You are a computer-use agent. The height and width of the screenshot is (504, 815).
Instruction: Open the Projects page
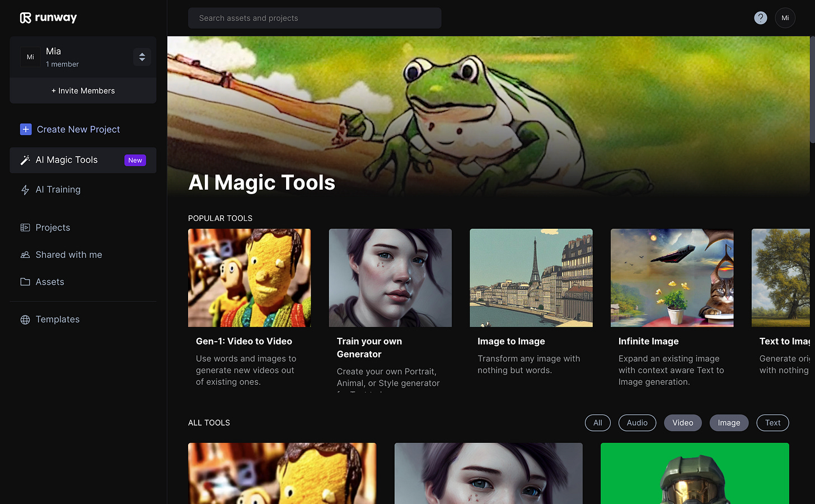[x=53, y=228]
